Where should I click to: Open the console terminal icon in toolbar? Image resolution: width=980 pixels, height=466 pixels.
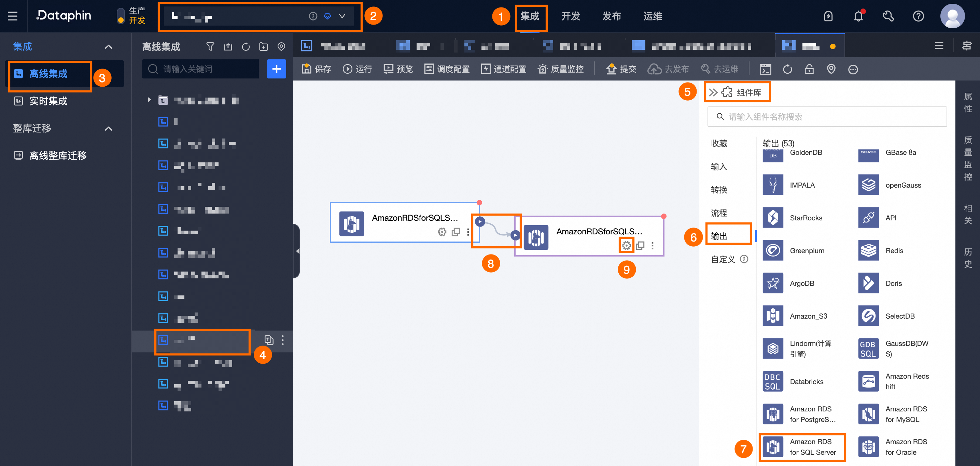766,69
